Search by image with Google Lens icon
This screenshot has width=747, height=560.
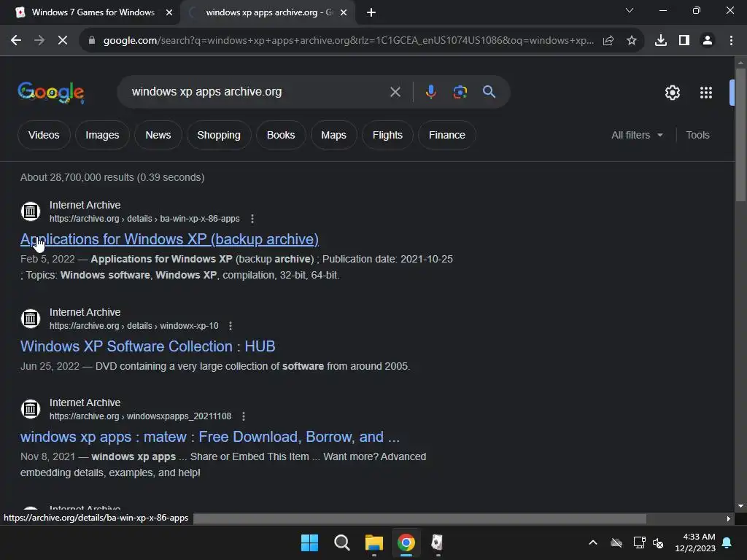coord(460,91)
